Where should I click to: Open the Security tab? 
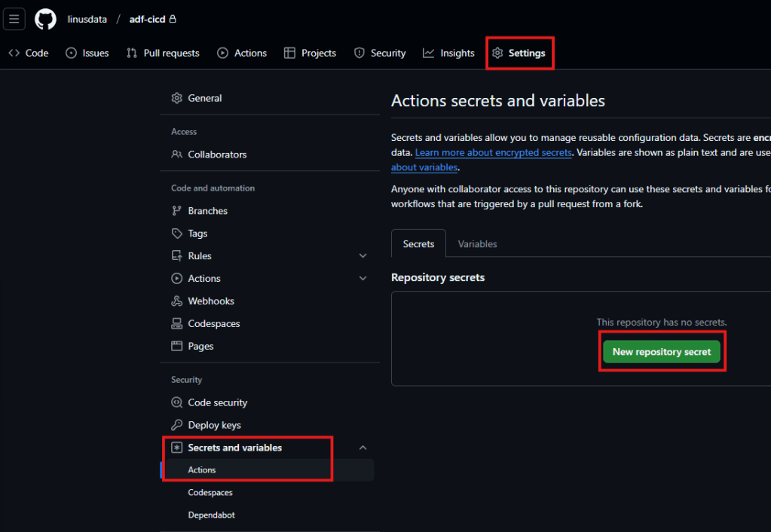tap(380, 53)
